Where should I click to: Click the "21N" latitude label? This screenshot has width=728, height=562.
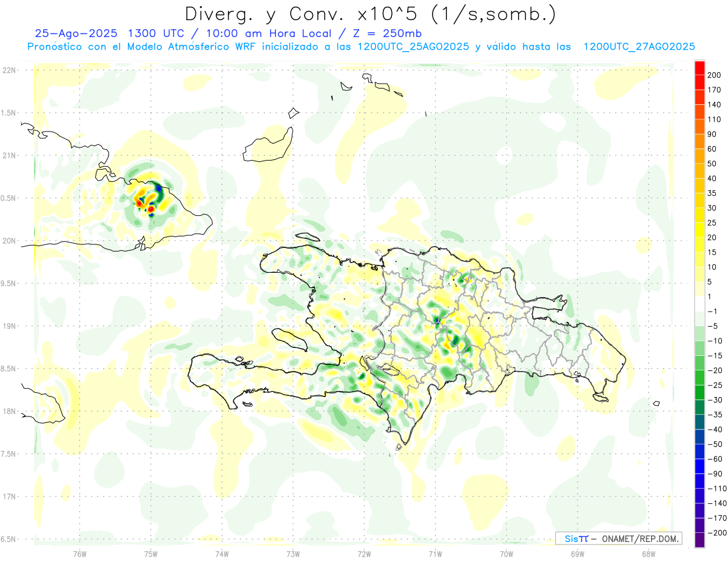(x=9, y=155)
